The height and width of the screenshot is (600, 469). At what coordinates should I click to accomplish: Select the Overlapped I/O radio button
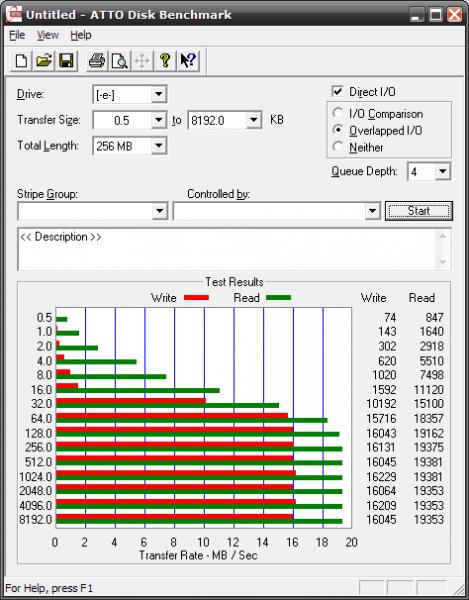coord(337,130)
